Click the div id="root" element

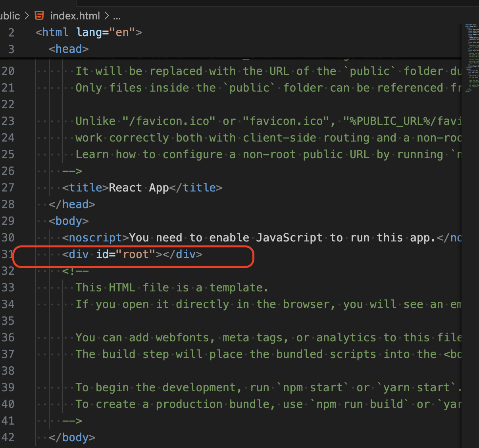click(x=132, y=254)
